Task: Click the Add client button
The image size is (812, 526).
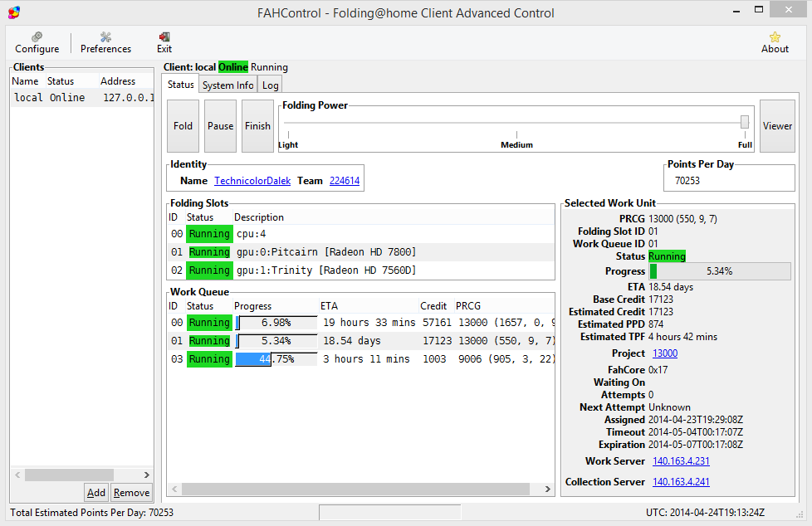Action: (96, 492)
